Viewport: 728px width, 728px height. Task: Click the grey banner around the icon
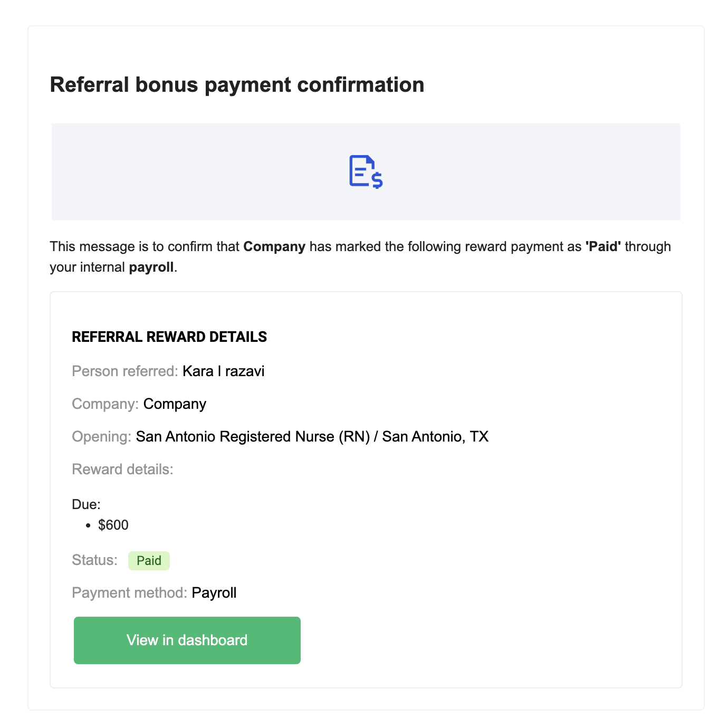click(366, 172)
